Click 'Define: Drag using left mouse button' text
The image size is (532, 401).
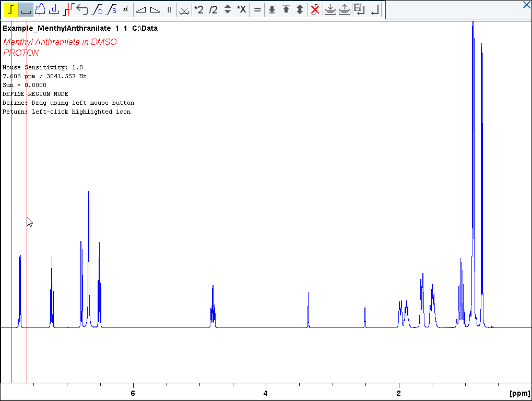68,103
